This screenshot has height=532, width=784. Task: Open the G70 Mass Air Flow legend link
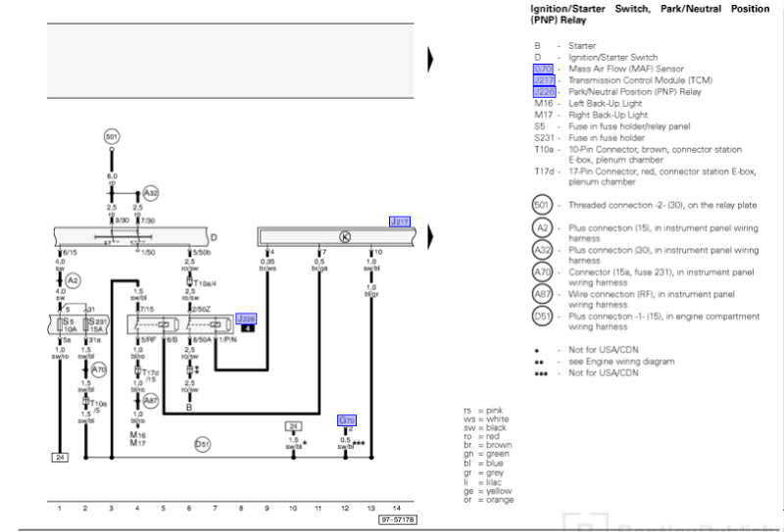[543, 69]
